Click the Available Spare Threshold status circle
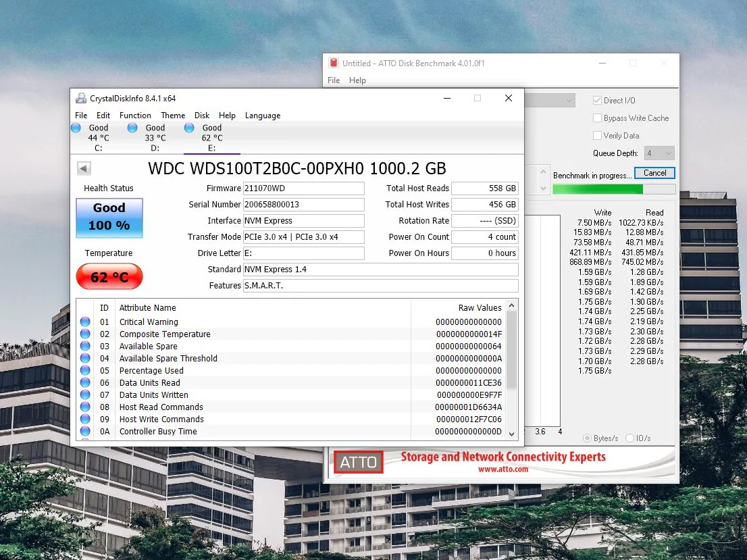 point(85,358)
